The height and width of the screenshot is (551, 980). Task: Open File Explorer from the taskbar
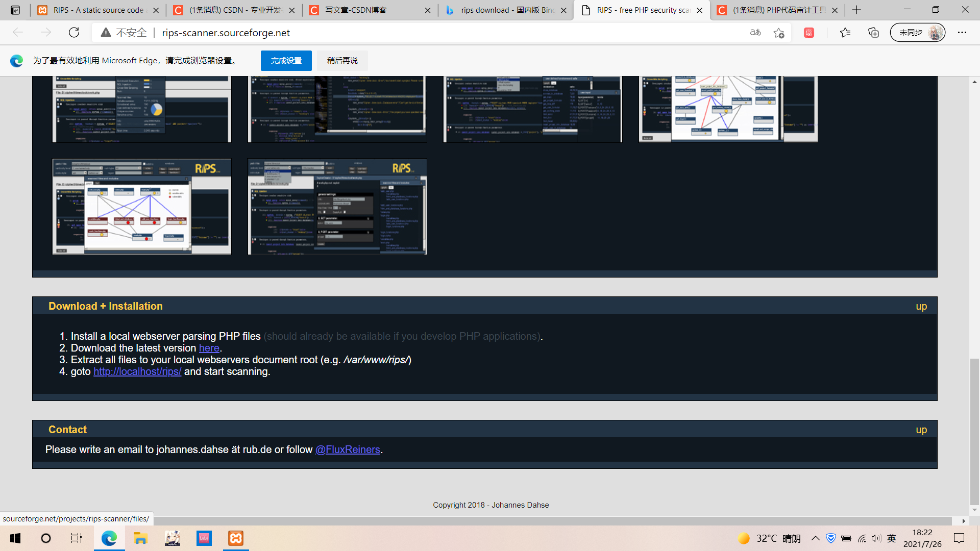click(140, 538)
